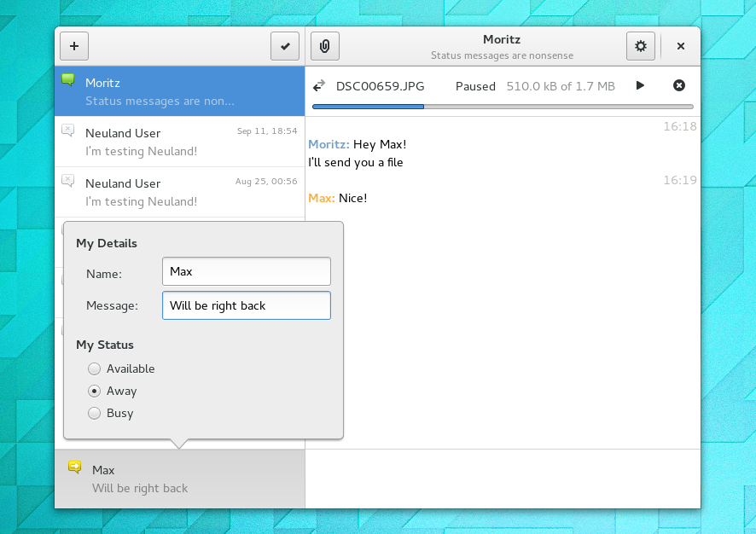This screenshot has height=534, width=756.
Task: Cancel the DSC00659.JPG file transfer
Action: [x=679, y=85]
